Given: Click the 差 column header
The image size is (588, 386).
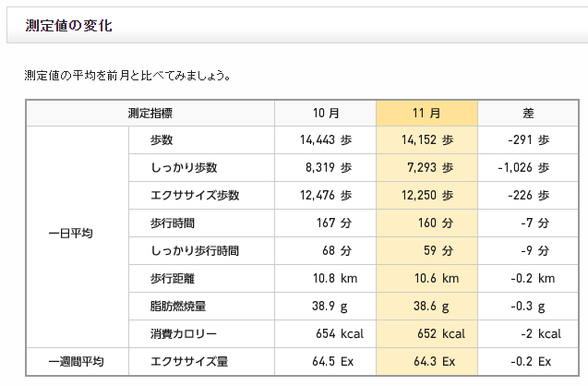Looking at the screenshot, I should click(x=528, y=113).
